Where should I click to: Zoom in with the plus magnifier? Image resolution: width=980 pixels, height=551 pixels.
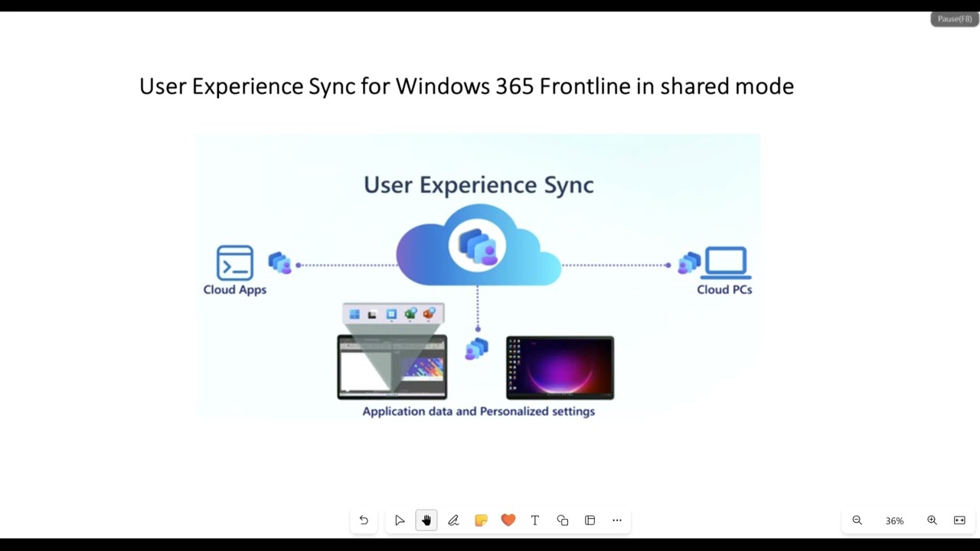pyautogui.click(x=932, y=520)
